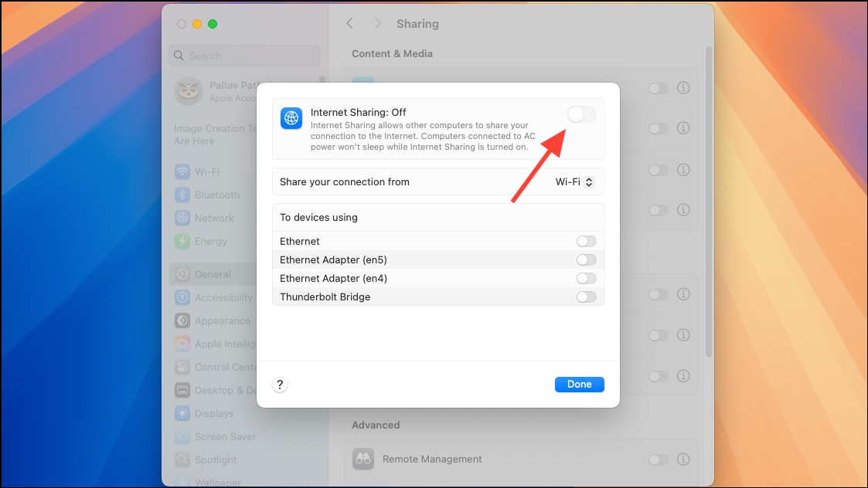The image size is (868, 488).
Task: Click the Wi-Fi icon in the sidebar
Action: click(x=182, y=171)
